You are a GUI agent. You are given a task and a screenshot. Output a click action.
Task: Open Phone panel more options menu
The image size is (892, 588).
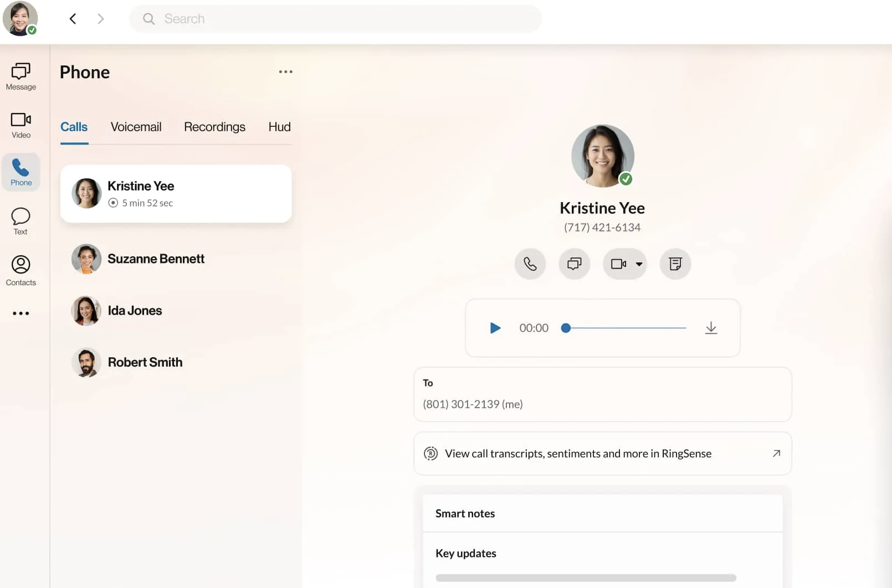[285, 72]
